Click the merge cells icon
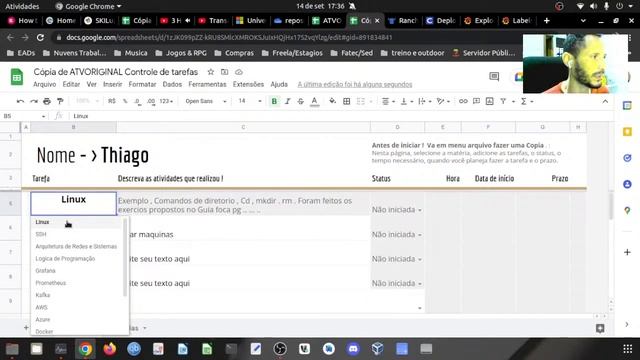 click(361, 101)
